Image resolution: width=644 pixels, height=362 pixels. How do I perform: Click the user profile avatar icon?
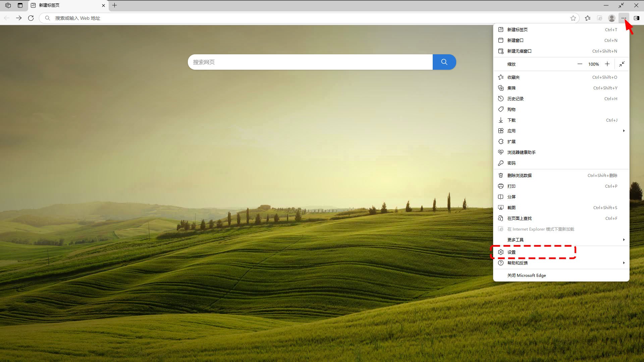(612, 18)
